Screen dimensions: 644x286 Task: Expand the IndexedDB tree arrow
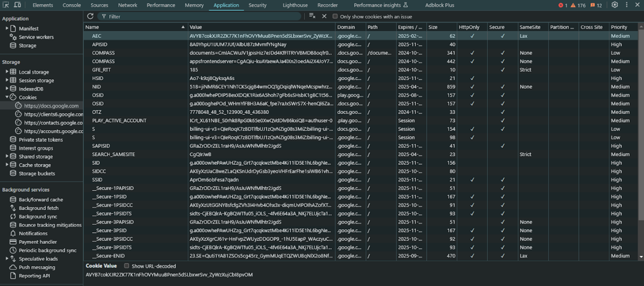point(7,89)
